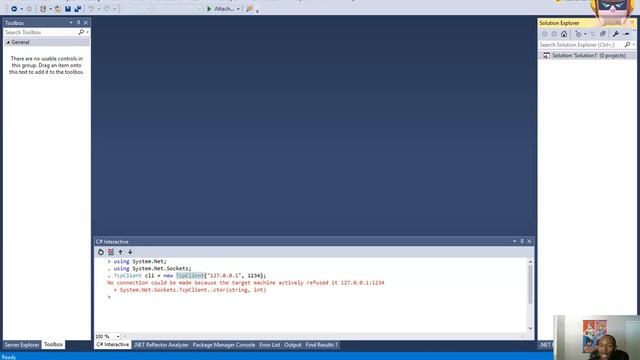The height and width of the screenshot is (360, 640).
Task: Open the Pending Changes Filter dropdown arrow
Action: coord(585,34)
